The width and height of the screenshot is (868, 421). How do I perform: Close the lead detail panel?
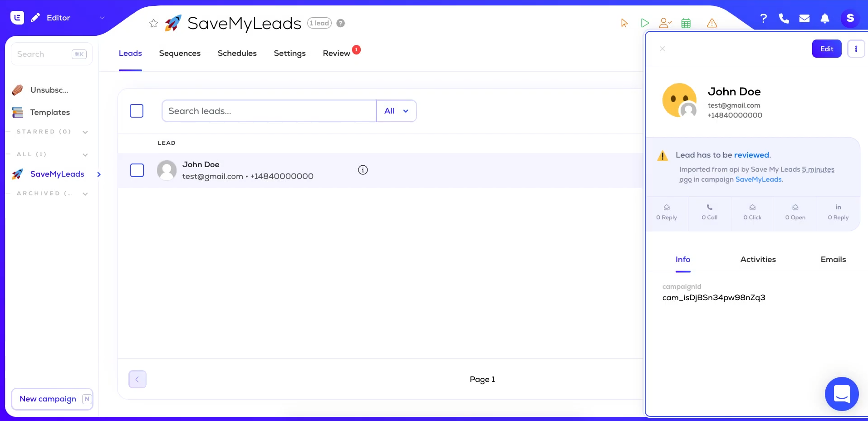click(662, 49)
